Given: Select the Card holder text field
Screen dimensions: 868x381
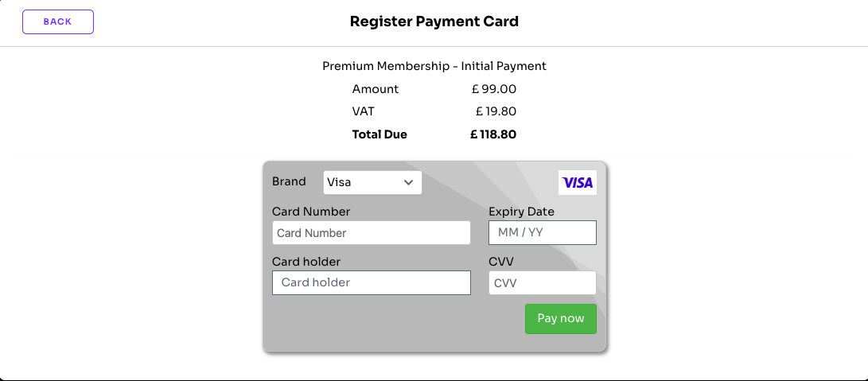Looking at the screenshot, I should point(372,282).
